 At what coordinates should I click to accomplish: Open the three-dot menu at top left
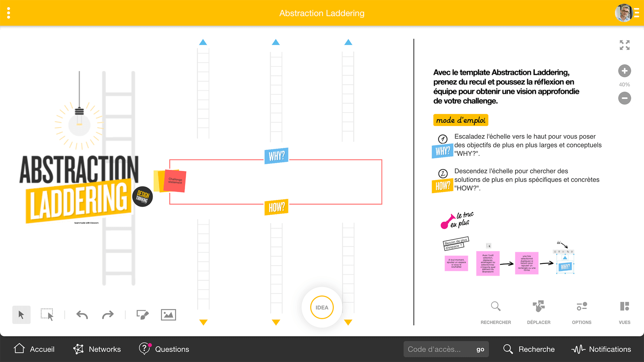[x=8, y=13]
